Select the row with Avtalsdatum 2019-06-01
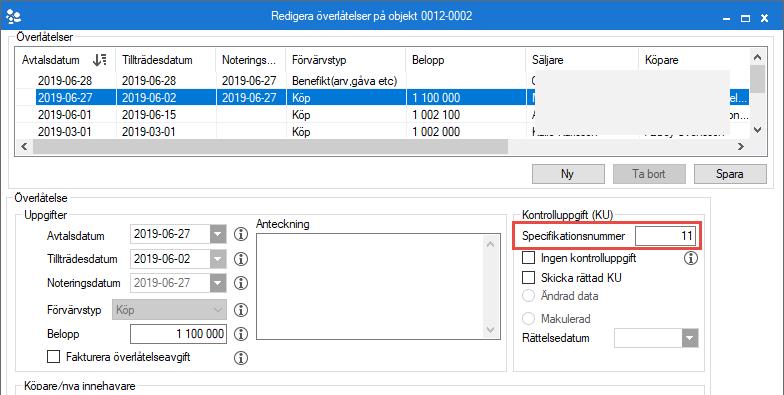The width and height of the screenshot is (784, 395). point(382,115)
